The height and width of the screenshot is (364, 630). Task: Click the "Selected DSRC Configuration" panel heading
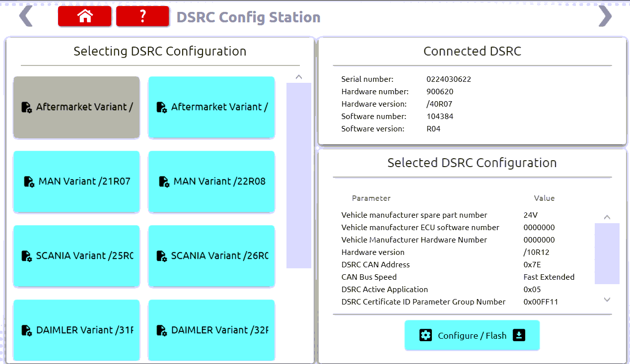click(472, 163)
